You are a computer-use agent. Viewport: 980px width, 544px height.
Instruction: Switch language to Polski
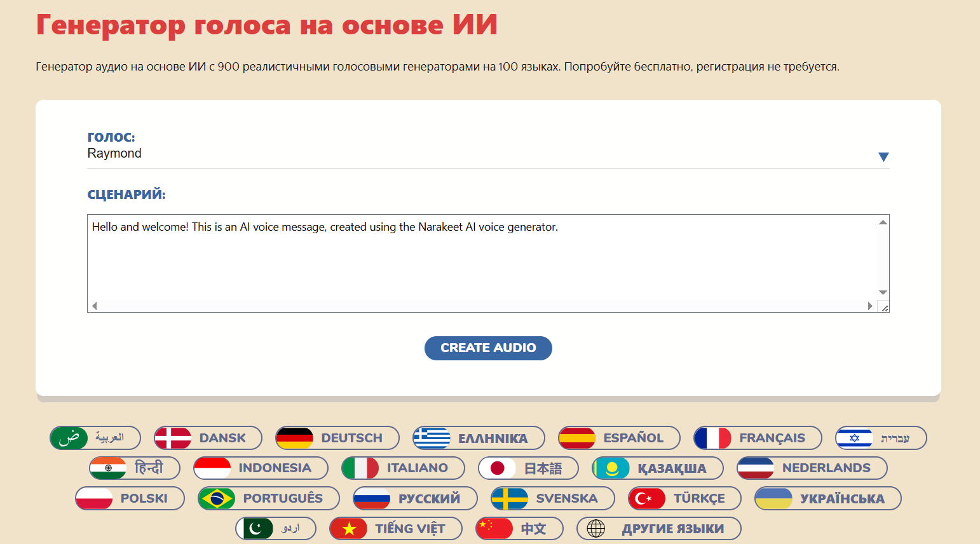(130, 498)
